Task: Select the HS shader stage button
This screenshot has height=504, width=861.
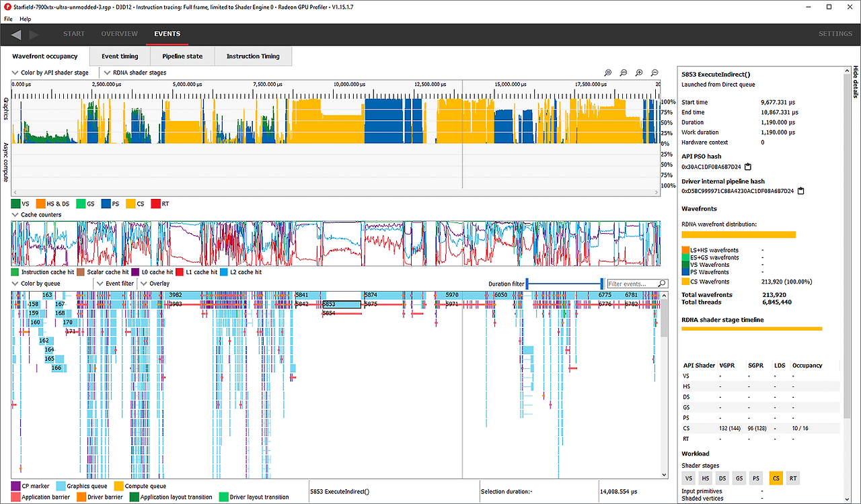Action: 706,478
